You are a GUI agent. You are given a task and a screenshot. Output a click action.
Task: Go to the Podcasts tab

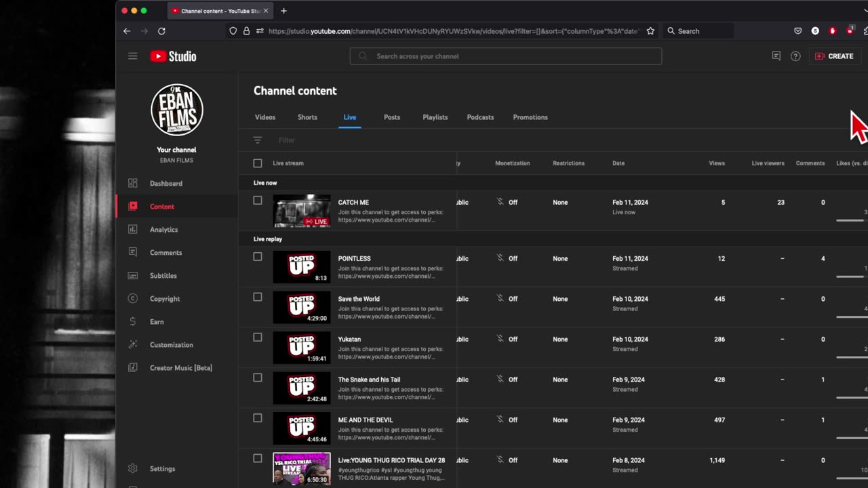coord(480,117)
